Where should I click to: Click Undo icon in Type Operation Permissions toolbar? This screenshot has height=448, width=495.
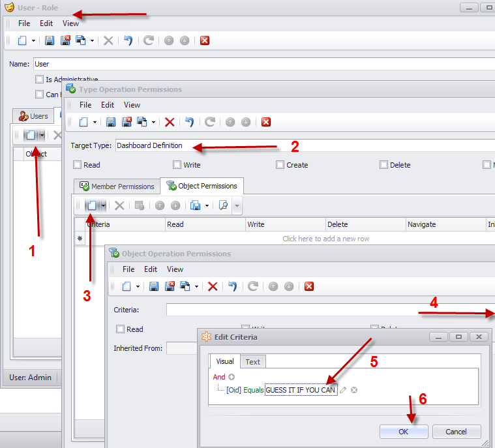(189, 122)
